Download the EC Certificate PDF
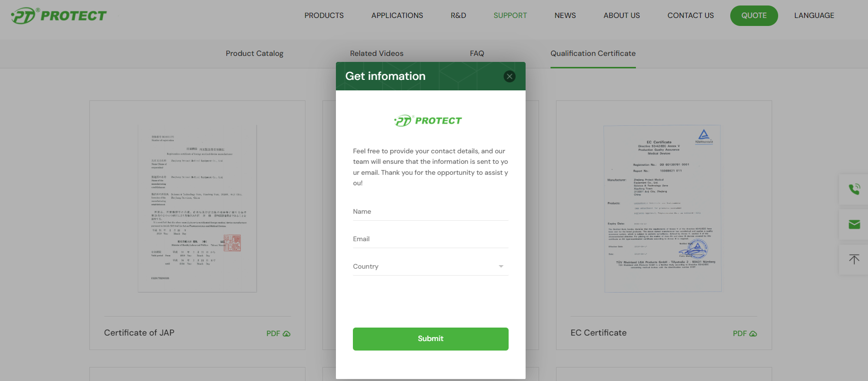 pyautogui.click(x=745, y=334)
